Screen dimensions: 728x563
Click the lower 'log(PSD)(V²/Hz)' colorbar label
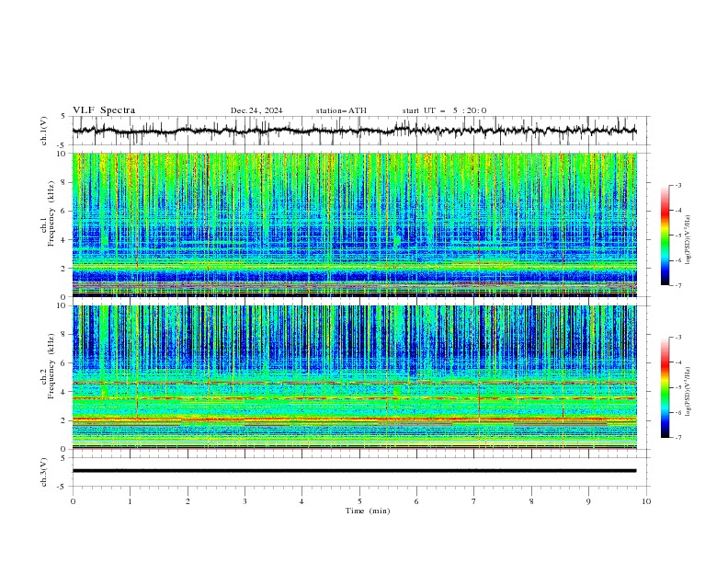click(x=688, y=391)
